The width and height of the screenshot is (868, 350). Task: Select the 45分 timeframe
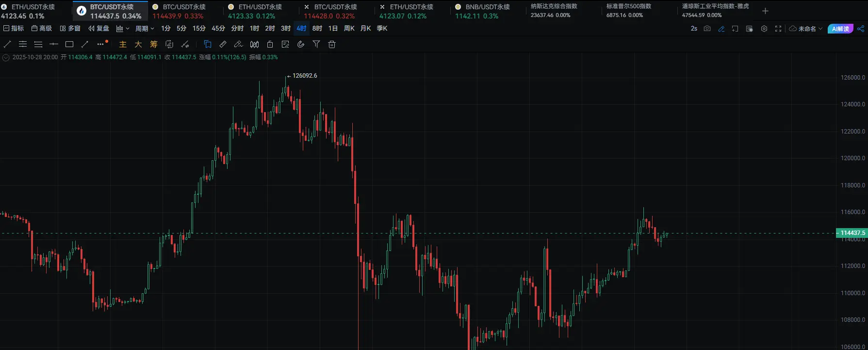[x=218, y=29]
